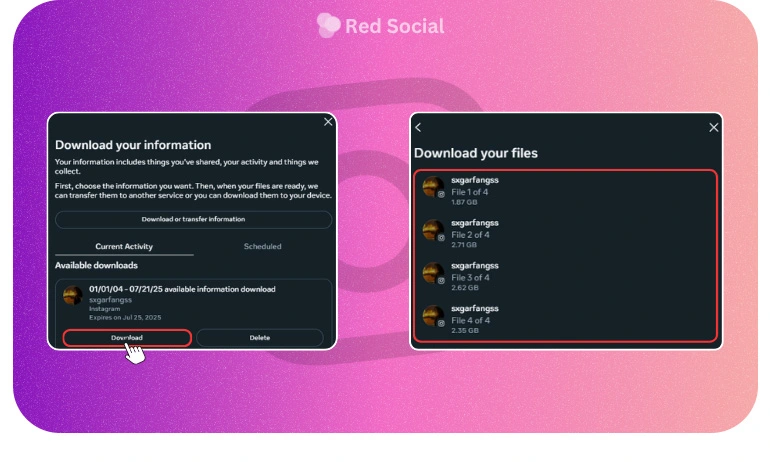770x462 pixels.
Task: Click the Red Social logo icon
Action: coord(328,25)
